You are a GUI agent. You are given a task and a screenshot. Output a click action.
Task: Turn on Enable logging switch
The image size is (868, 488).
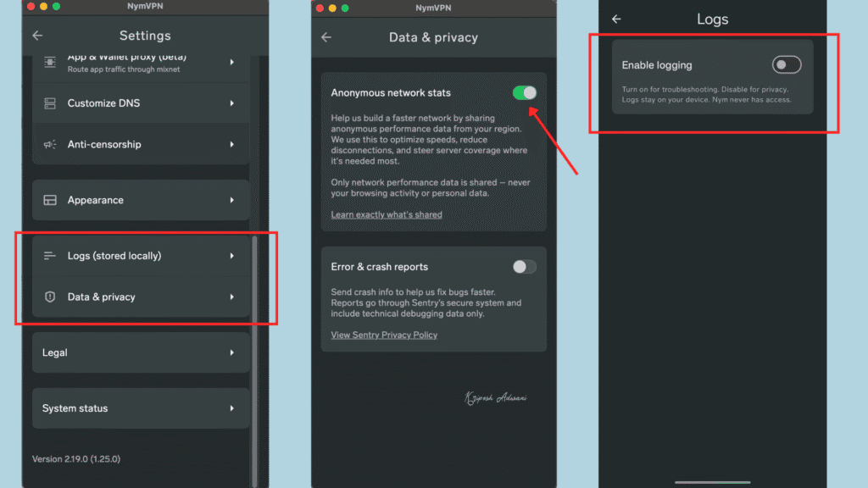787,64
